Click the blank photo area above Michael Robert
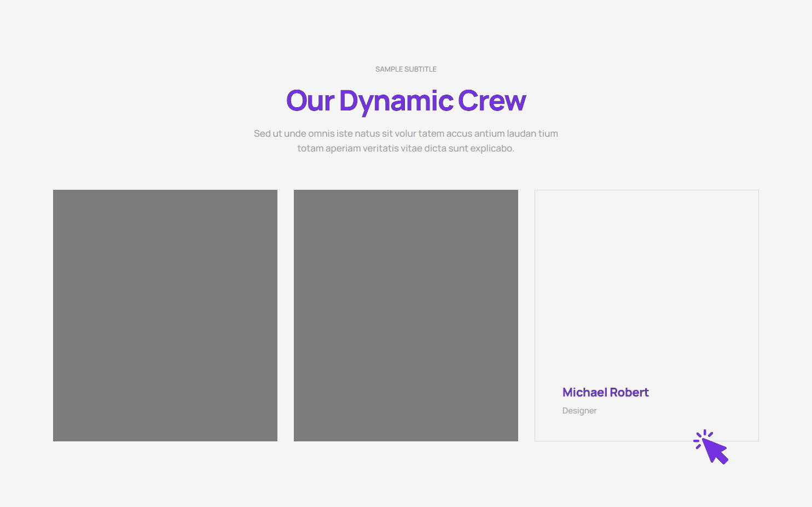Viewport: 812px width, 507px height. pyautogui.click(x=646, y=284)
